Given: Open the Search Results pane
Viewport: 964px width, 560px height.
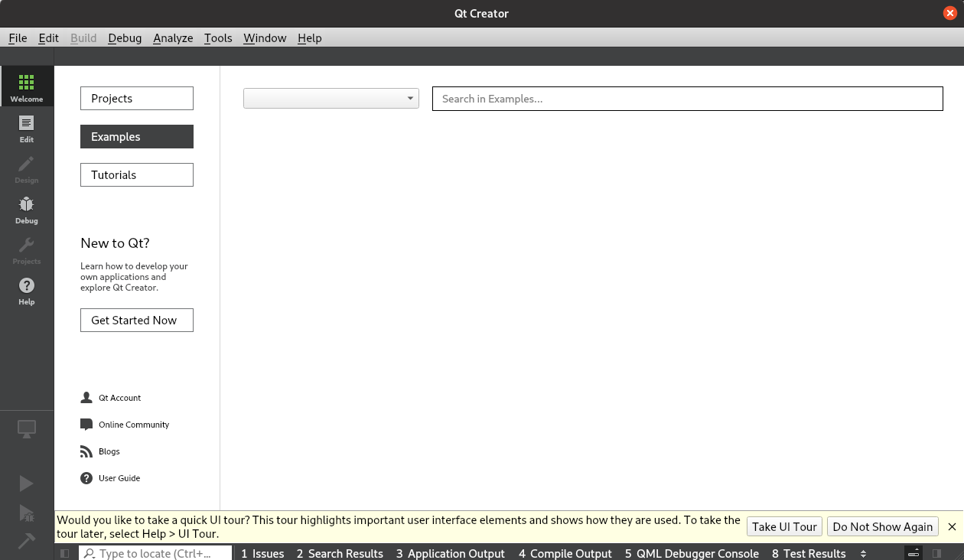Looking at the screenshot, I should point(340,553).
